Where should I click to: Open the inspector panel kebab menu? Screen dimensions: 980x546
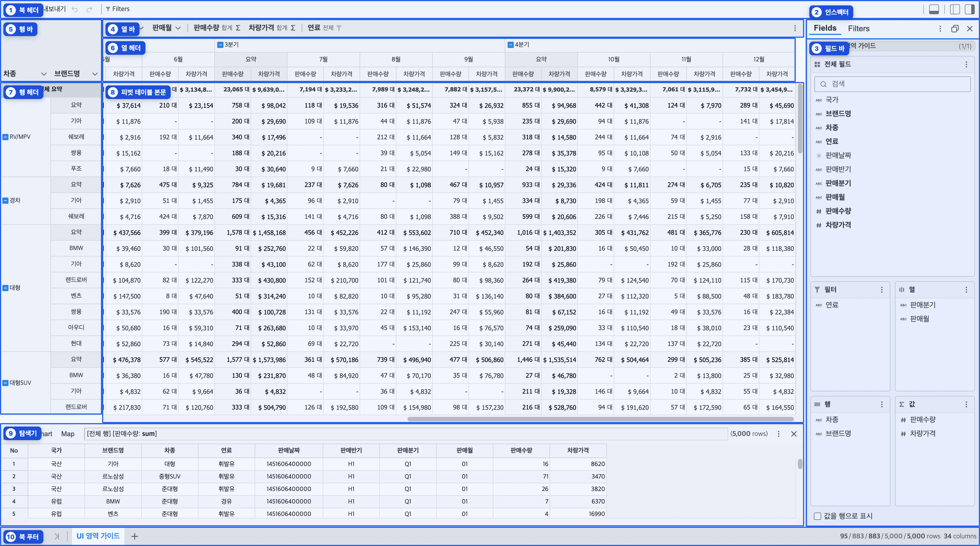pos(940,29)
